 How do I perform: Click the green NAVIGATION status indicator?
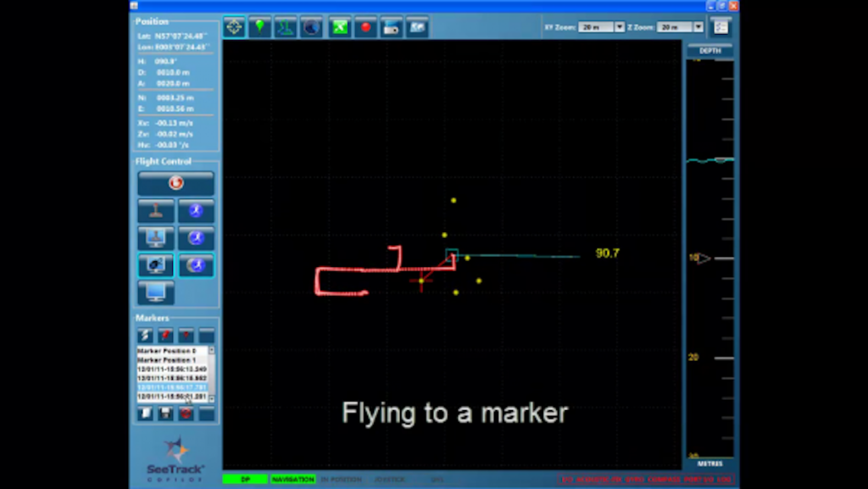[x=292, y=479]
